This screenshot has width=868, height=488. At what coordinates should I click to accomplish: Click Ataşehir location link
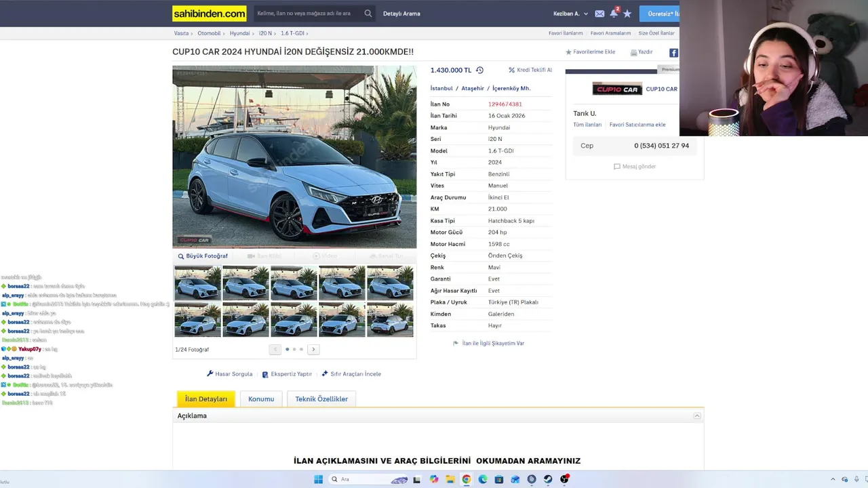click(x=473, y=88)
